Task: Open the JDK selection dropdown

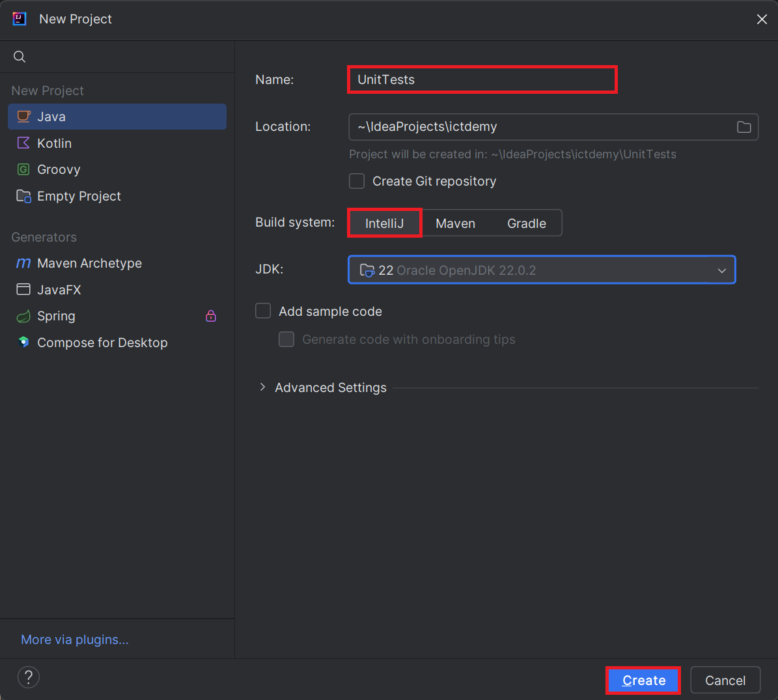Action: [x=721, y=270]
